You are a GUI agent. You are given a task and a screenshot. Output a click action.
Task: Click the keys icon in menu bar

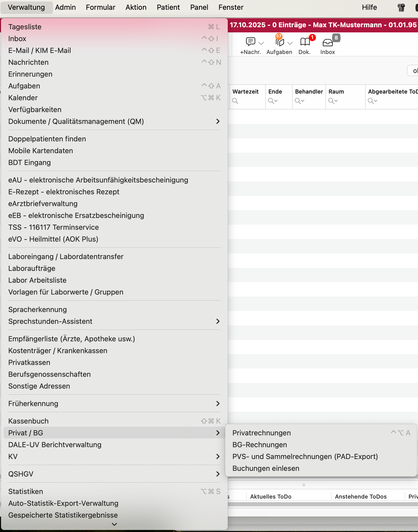pos(401,7)
